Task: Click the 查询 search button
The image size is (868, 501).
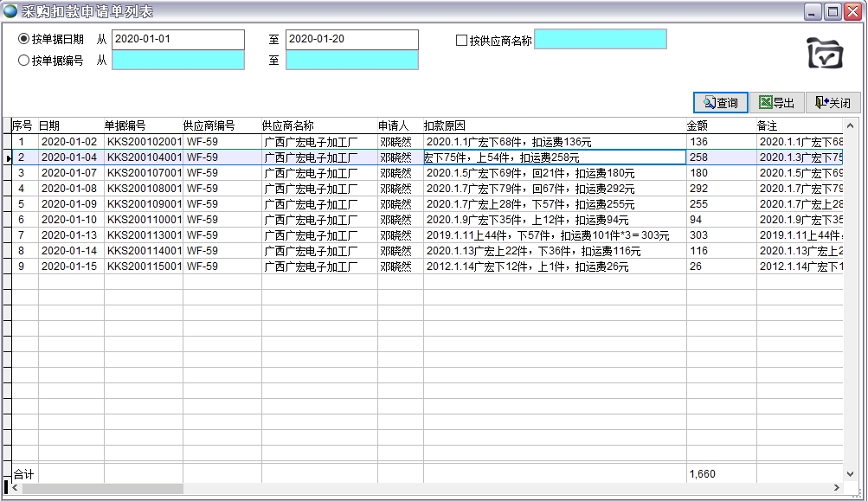Action: click(720, 103)
